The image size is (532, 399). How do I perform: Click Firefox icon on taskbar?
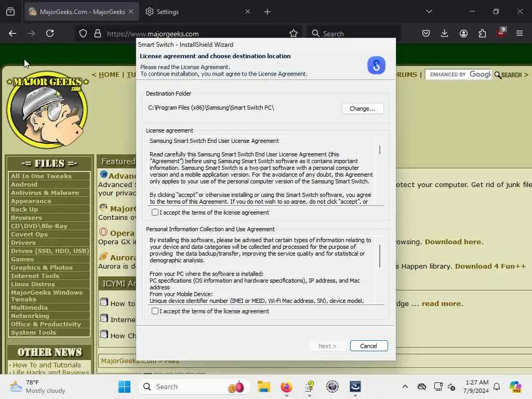pyautogui.click(x=287, y=387)
